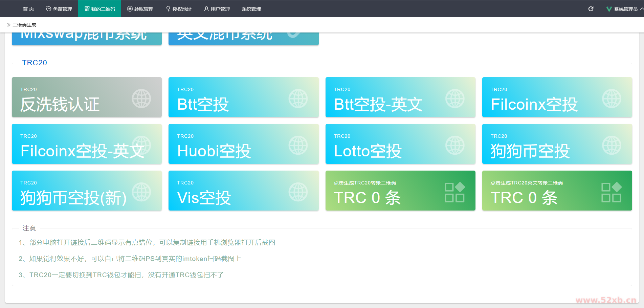The height and width of the screenshot is (308, 644).
Task: Open the 鱼苗管理 menu
Action: pyautogui.click(x=59, y=9)
